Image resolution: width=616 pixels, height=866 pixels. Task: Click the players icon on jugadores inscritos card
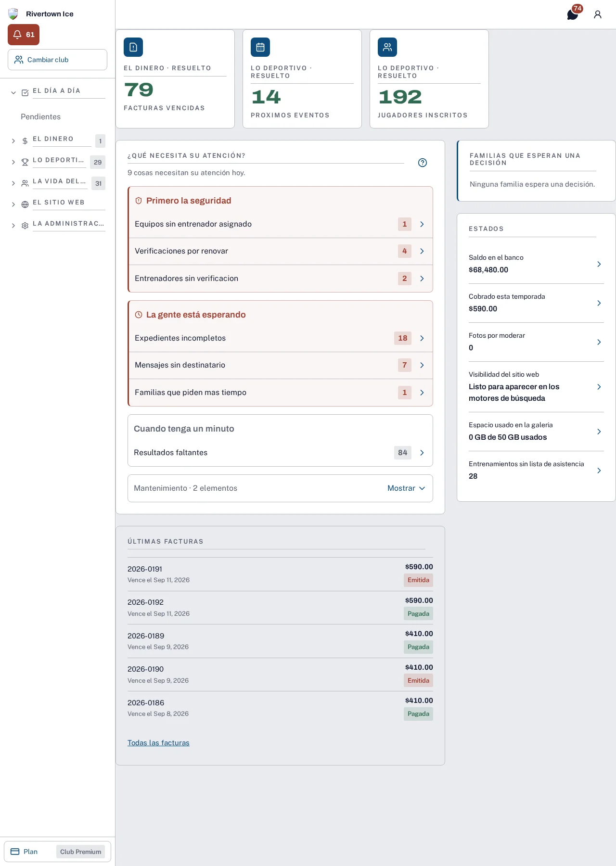pos(387,47)
